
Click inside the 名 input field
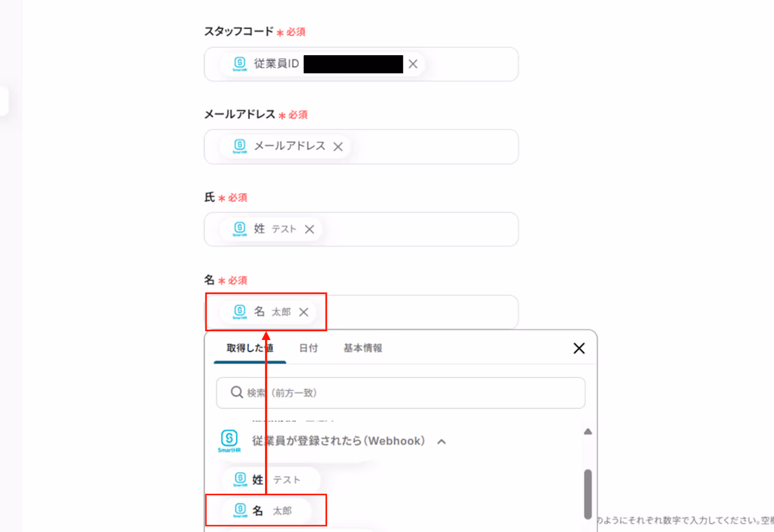click(361, 312)
